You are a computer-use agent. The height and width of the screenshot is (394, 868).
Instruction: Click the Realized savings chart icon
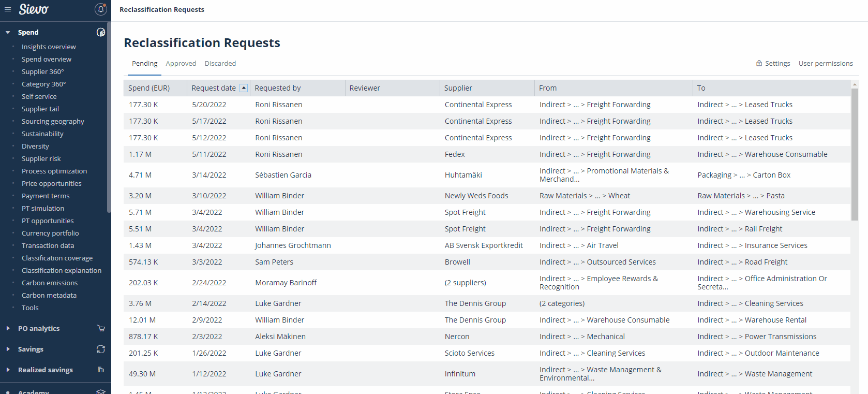[101, 370]
